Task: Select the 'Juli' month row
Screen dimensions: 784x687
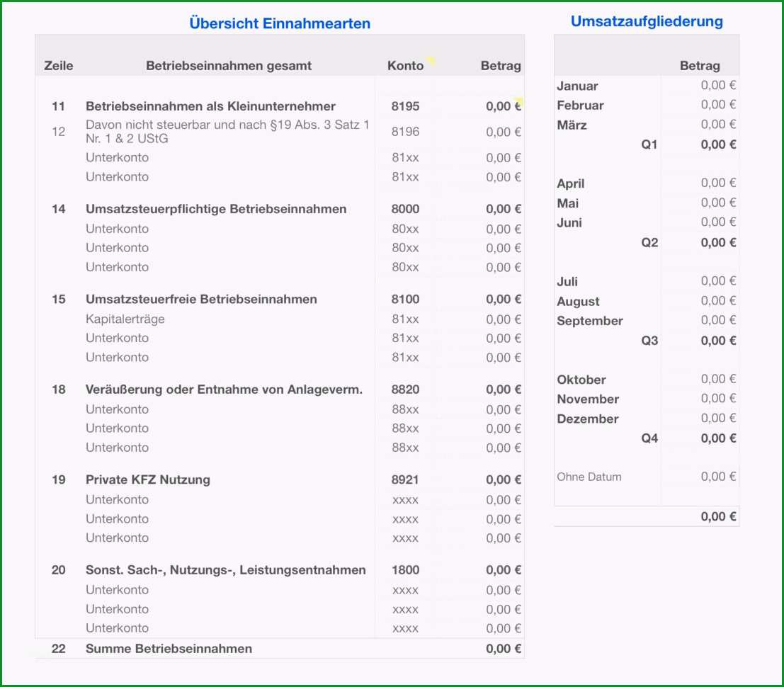Action: [x=647, y=281]
